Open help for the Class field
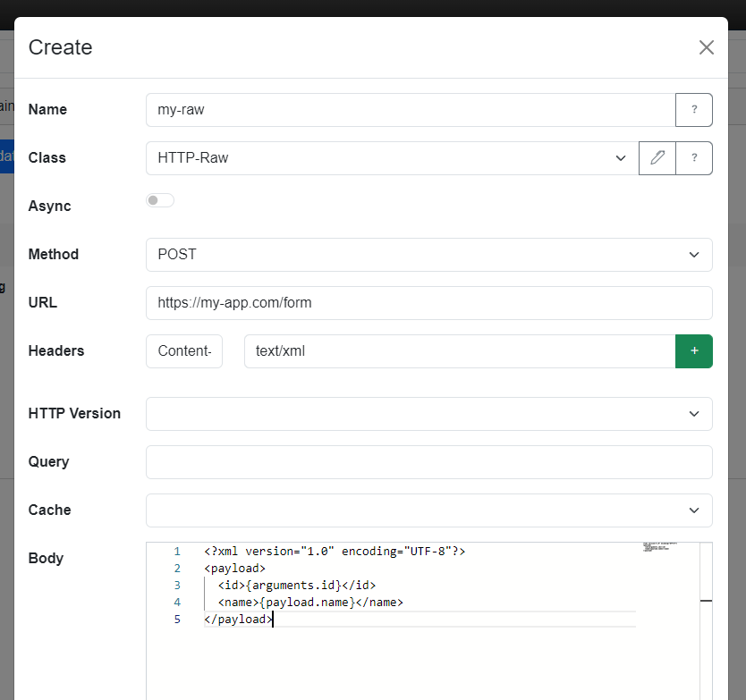This screenshot has height=700, width=746. click(693, 158)
